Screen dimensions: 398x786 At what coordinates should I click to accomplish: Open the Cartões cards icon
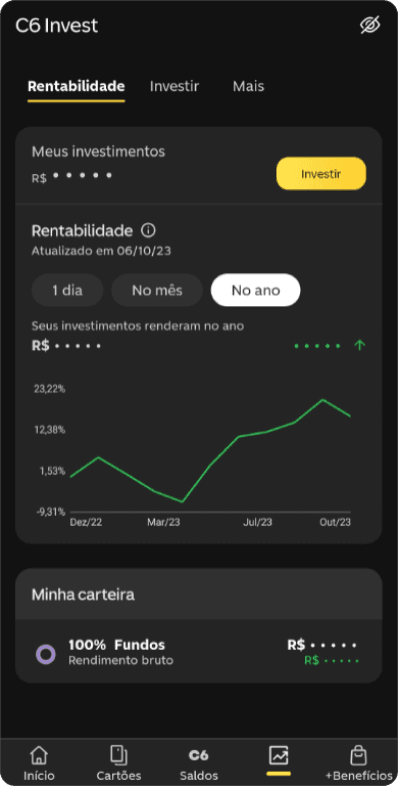[x=119, y=755]
